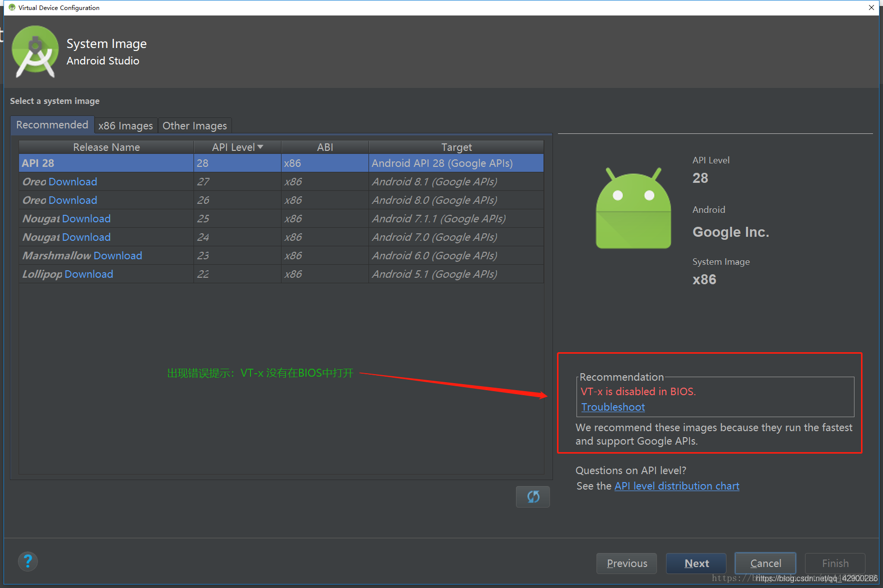Click the API level 25 cell
883x588 pixels.
(x=237, y=219)
